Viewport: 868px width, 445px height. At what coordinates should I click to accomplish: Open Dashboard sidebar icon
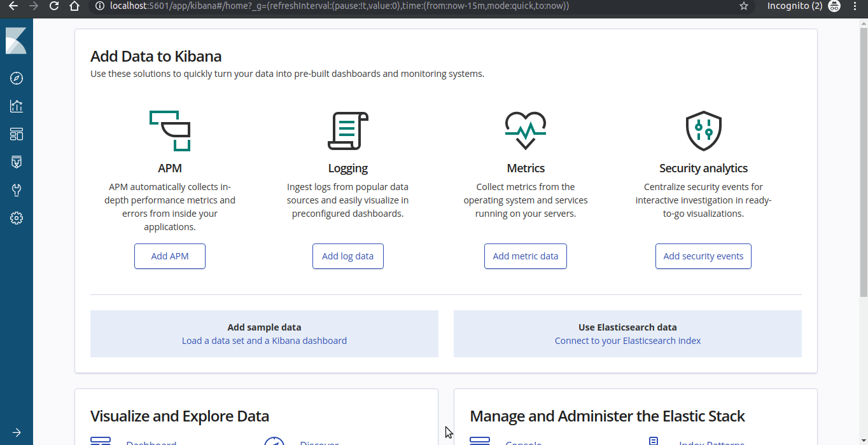pyautogui.click(x=17, y=134)
